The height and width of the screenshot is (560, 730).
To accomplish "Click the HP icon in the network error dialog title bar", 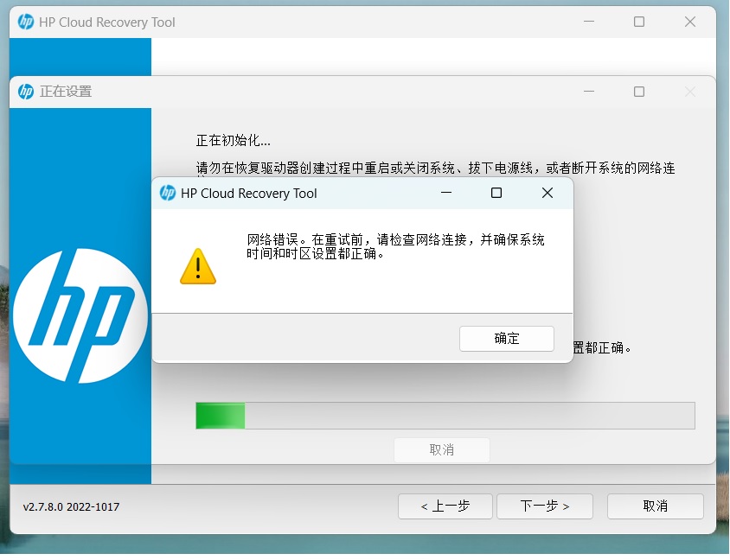I will pyautogui.click(x=168, y=194).
